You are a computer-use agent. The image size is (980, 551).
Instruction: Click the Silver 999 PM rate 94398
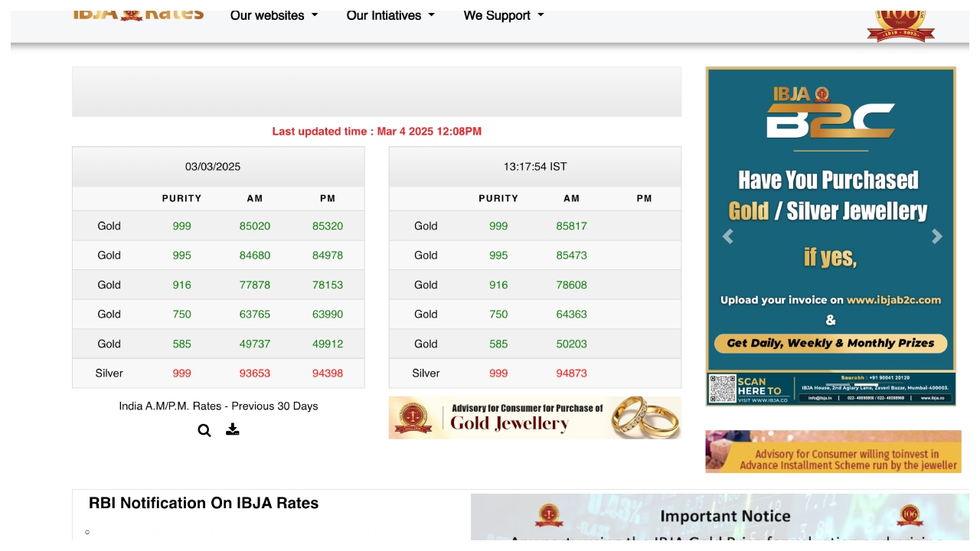(328, 373)
